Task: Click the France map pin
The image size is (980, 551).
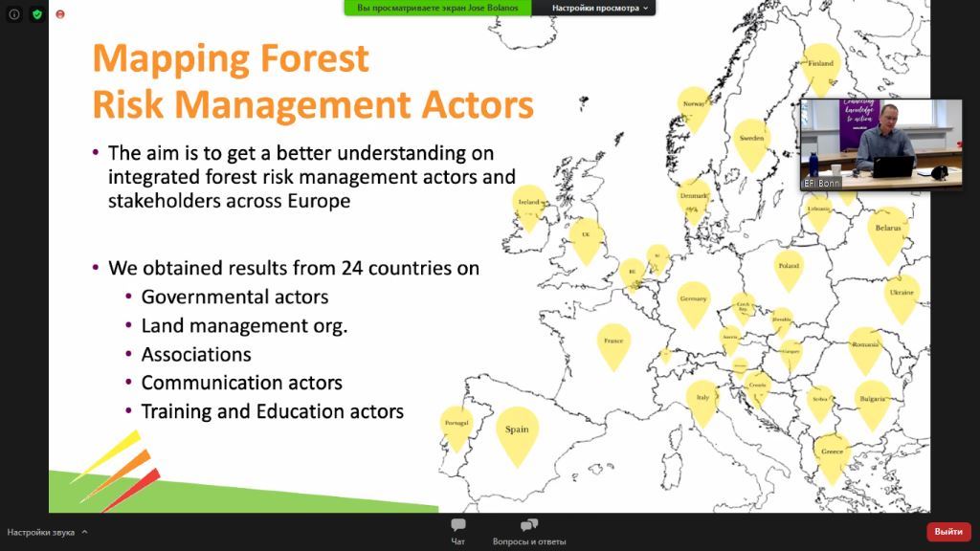Action: click(x=613, y=346)
